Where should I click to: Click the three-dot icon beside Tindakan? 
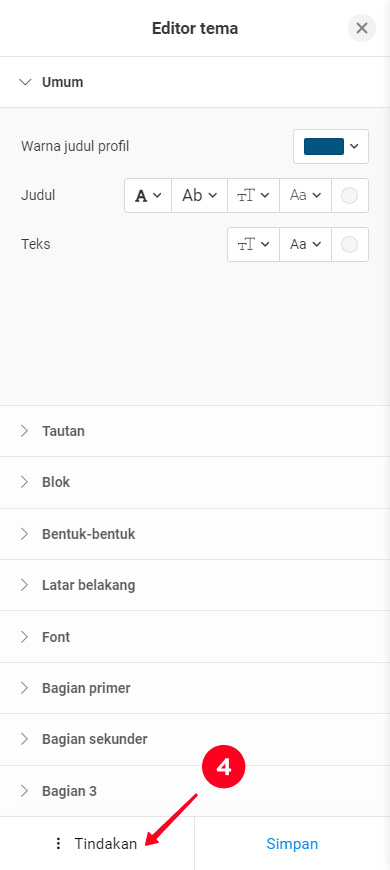coord(58,844)
